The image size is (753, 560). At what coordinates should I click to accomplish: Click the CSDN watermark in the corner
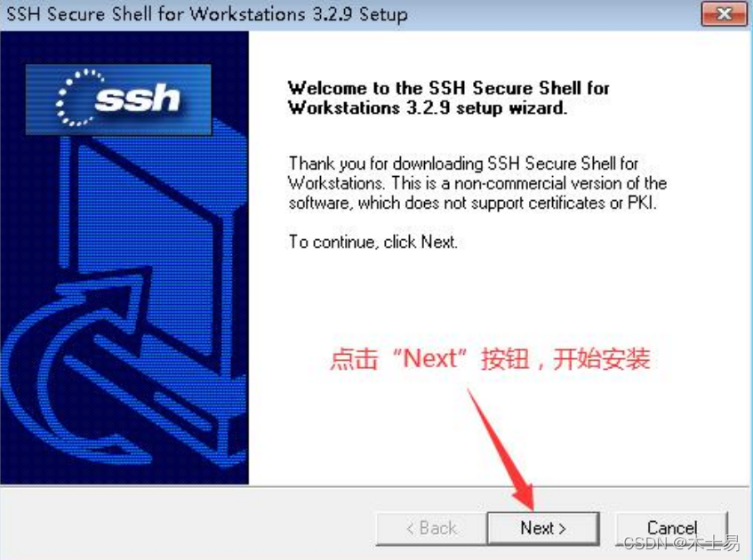[x=682, y=543]
